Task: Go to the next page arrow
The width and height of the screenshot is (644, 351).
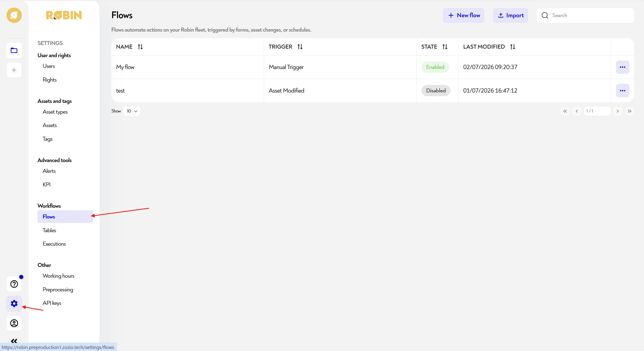Action: tap(618, 111)
